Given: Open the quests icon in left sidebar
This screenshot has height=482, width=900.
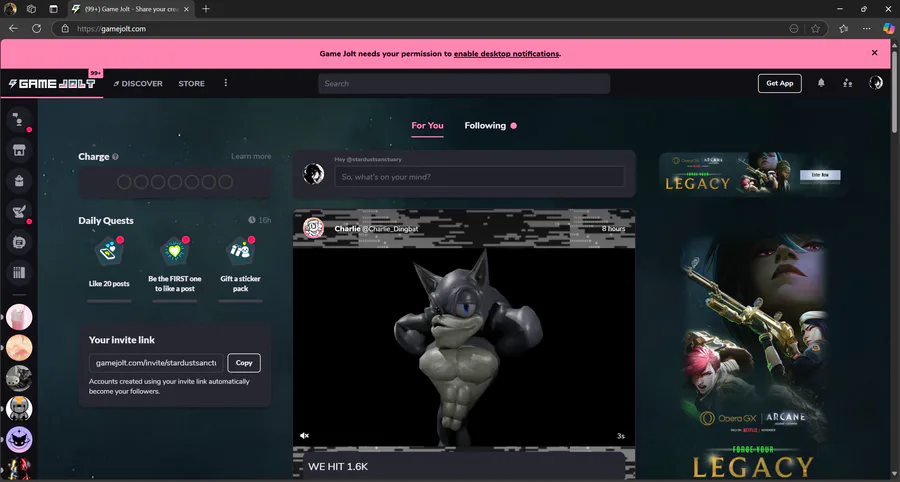Looking at the screenshot, I should [18, 212].
